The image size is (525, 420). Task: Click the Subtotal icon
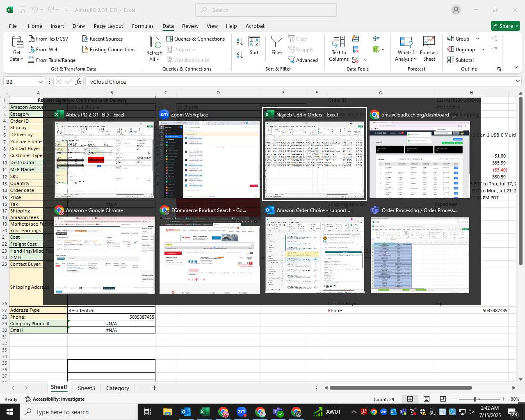point(451,60)
